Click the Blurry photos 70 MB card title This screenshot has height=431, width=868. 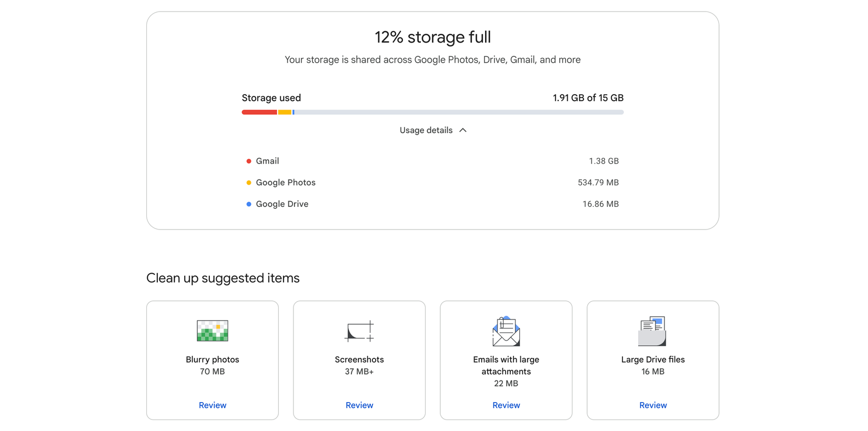(213, 359)
